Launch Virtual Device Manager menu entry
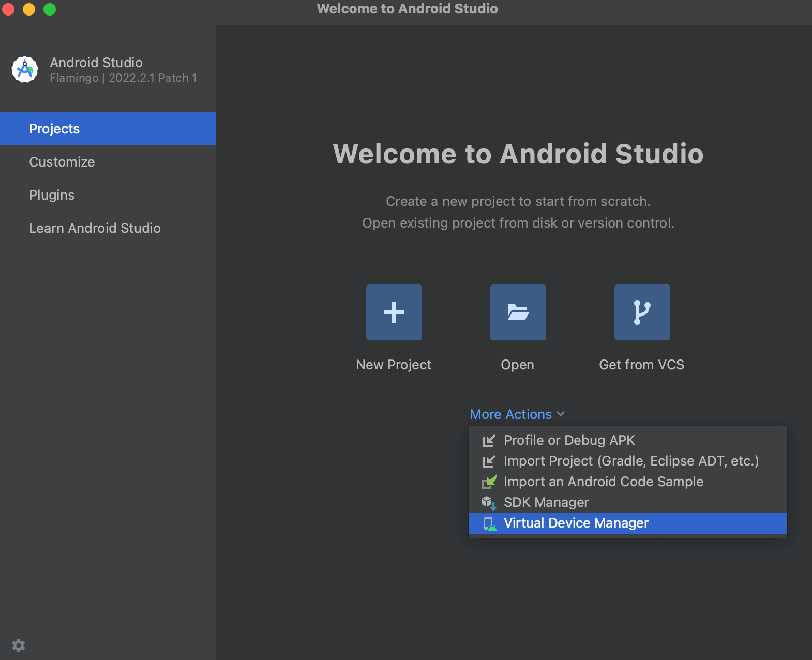Viewport: 812px width, 660px height. (x=627, y=523)
